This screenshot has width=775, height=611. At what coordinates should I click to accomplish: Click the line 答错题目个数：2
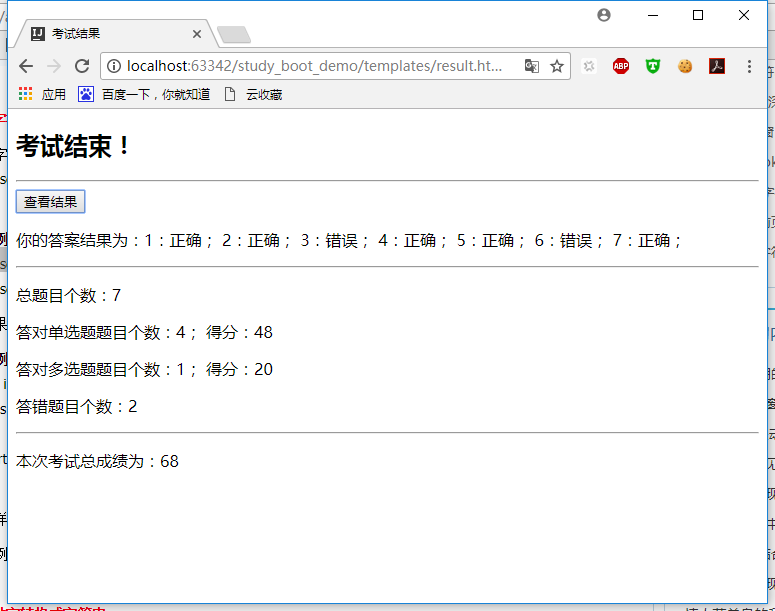click(77, 406)
